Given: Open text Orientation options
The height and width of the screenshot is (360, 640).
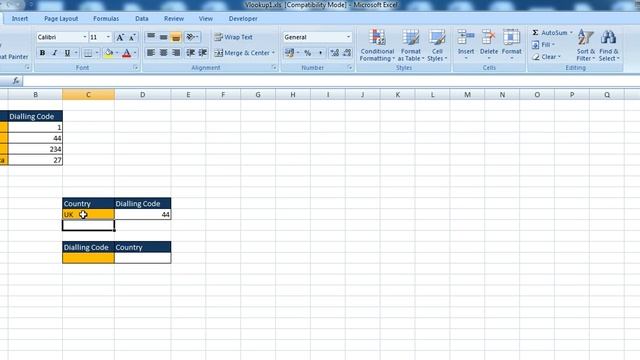Looking at the screenshot, I should pyautogui.click(x=192, y=37).
